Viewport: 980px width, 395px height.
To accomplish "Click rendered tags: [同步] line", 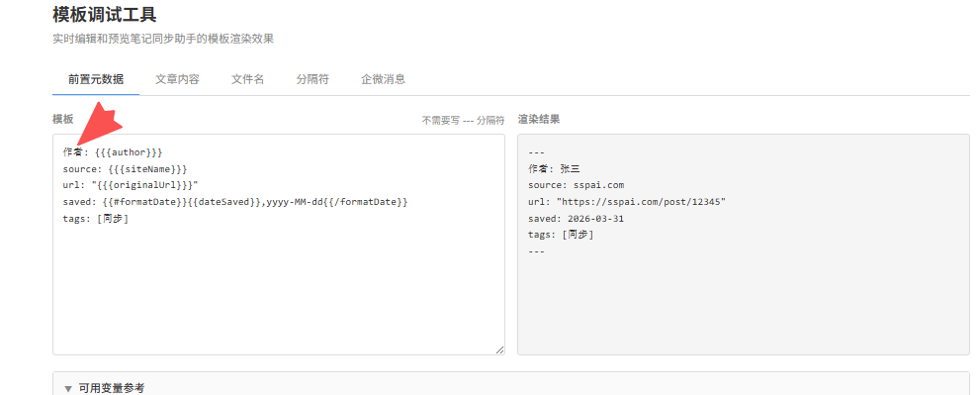I will coord(561,235).
